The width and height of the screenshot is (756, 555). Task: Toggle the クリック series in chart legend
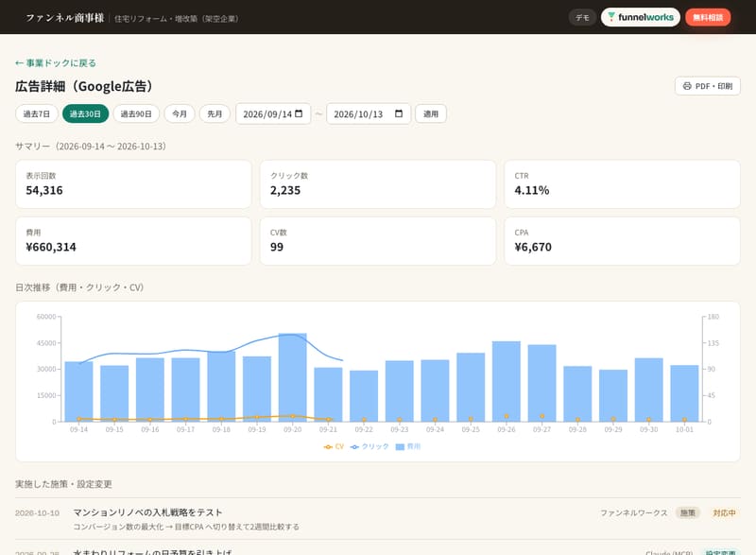(x=369, y=446)
